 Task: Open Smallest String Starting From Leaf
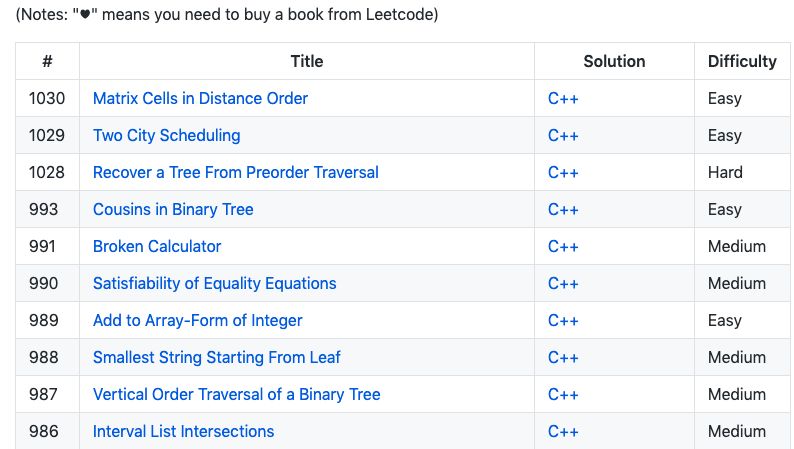click(217, 357)
